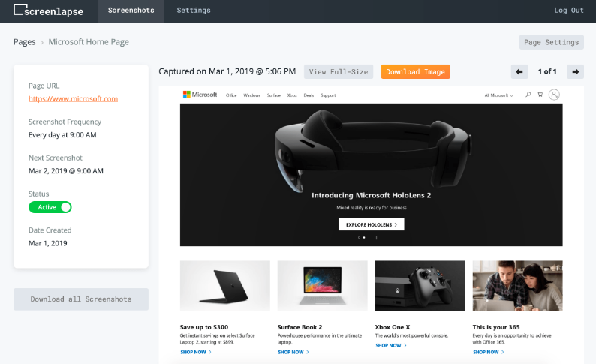
Task: Click Microsoft Home Page breadcrumb text
Action: coord(89,42)
